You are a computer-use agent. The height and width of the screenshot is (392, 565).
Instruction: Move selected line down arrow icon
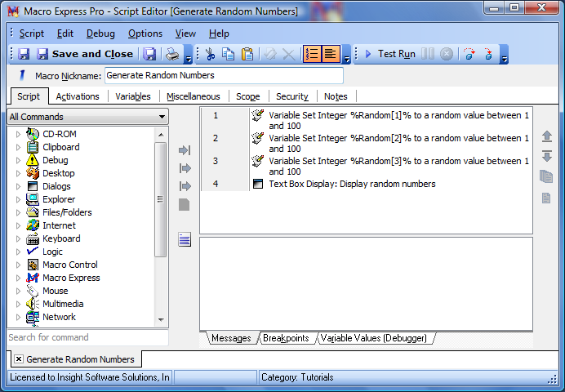tap(546, 156)
